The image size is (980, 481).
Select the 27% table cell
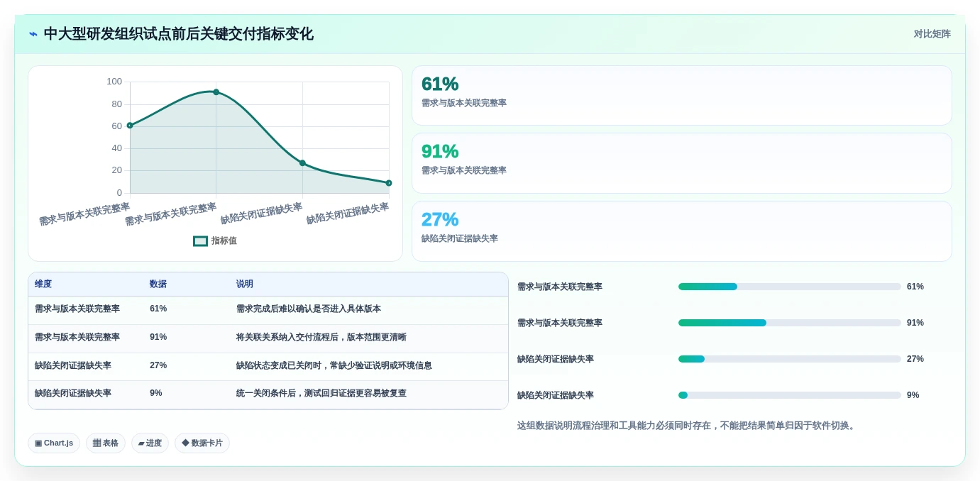click(158, 365)
